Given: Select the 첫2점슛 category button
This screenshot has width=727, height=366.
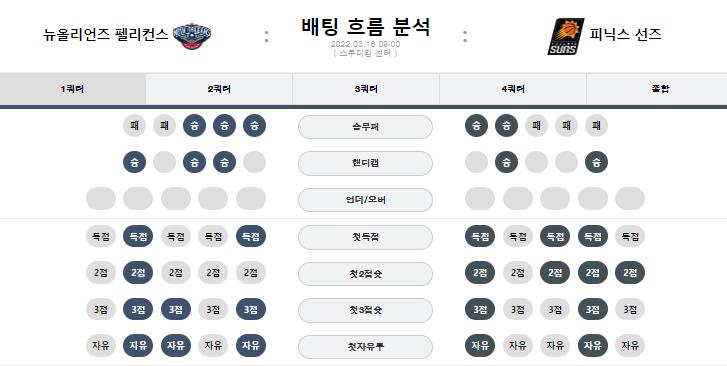Looking at the screenshot, I should pyautogui.click(x=365, y=274).
